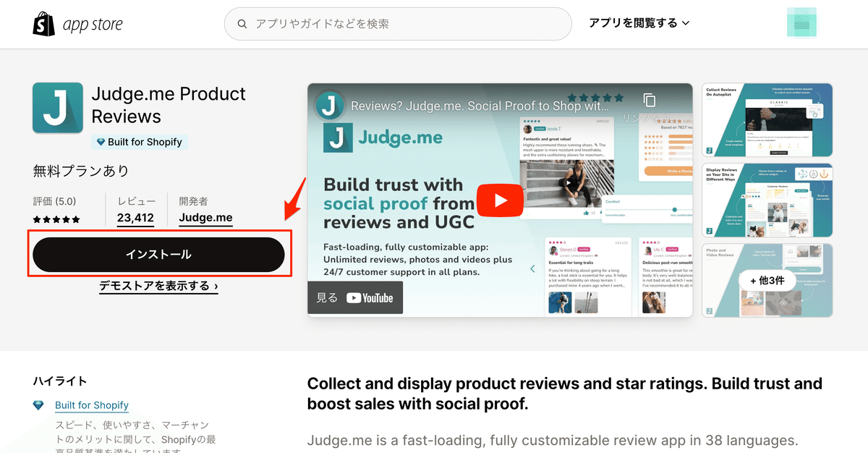The width and height of the screenshot is (868, 453).
Task: Click the video channel J avatar
Action: click(x=330, y=106)
